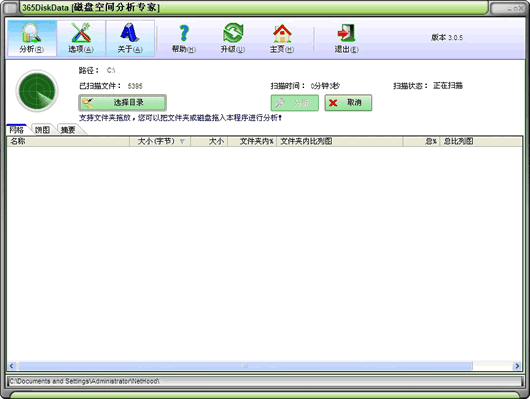Click the 总比例图 column header

[481, 141]
